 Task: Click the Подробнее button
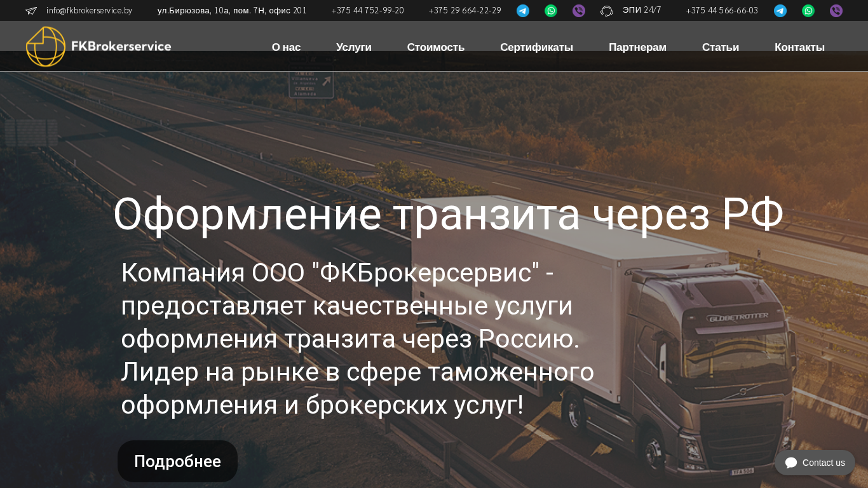click(x=177, y=461)
